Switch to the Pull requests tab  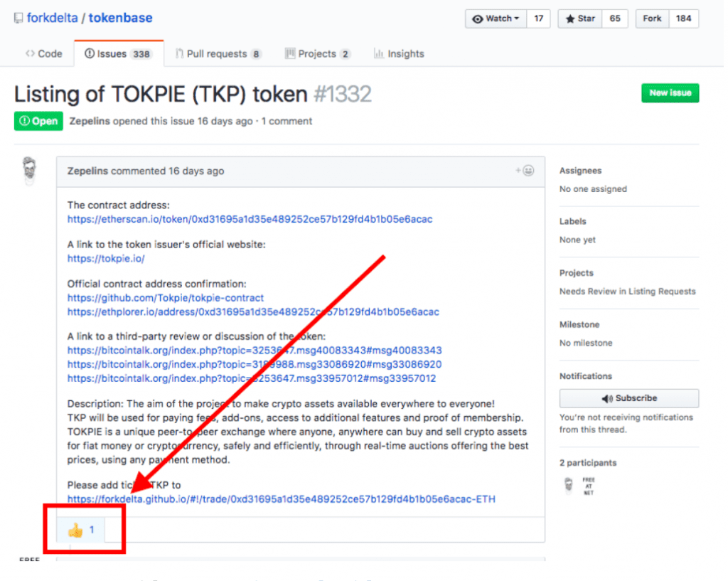pyautogui.click(x=218, y=54)
